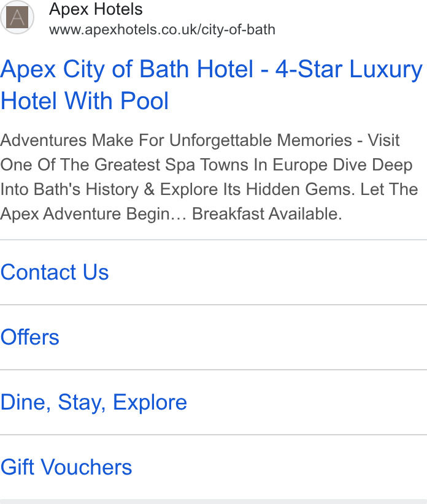This screenshot has height=504, width=427.
Task: Click the Apex Hotels site name
Action: click(x=96, y=9)
